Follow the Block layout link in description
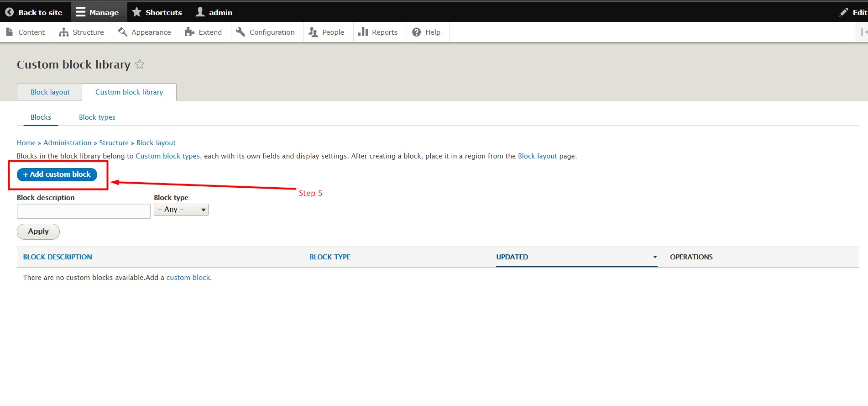The width and height of the screenshot is (868, 406). pyautogui.click(x=537, y=156)
